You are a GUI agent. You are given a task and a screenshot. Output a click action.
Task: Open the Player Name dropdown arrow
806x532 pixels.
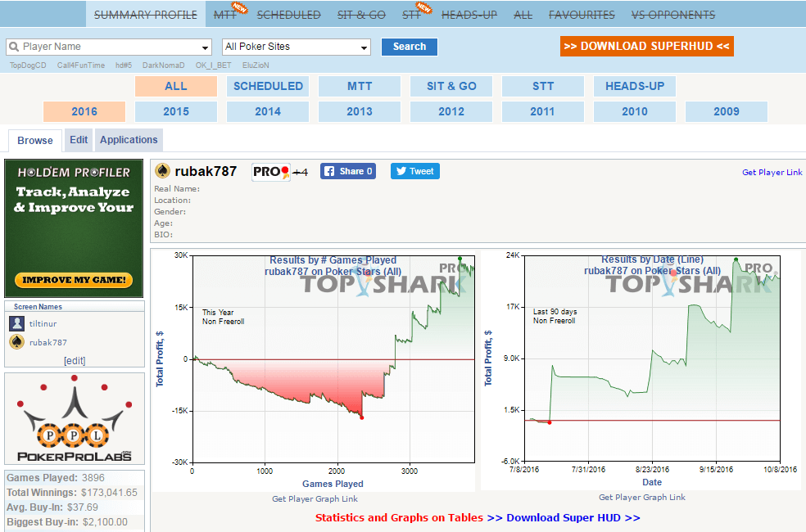click(x=205, y=47)
